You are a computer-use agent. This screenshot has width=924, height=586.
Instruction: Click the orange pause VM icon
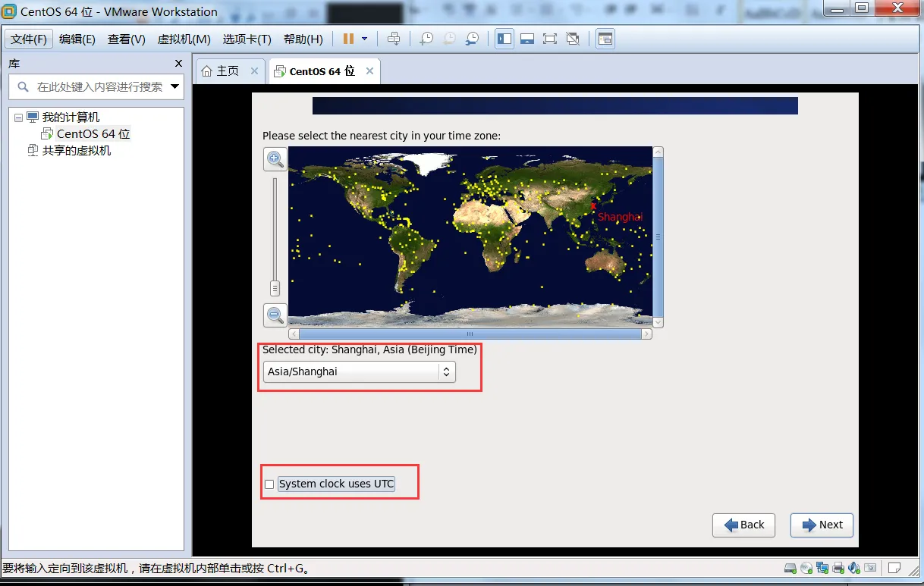coord(348,39)
